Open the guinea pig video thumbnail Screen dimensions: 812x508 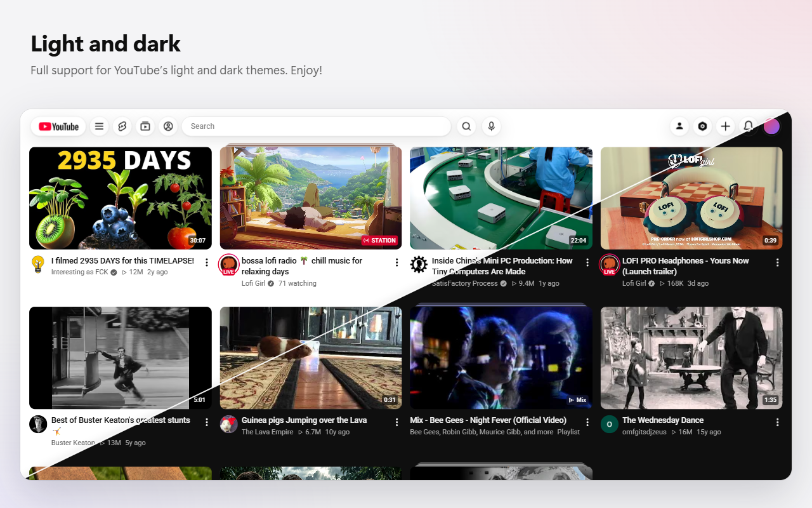coord(311,358)
